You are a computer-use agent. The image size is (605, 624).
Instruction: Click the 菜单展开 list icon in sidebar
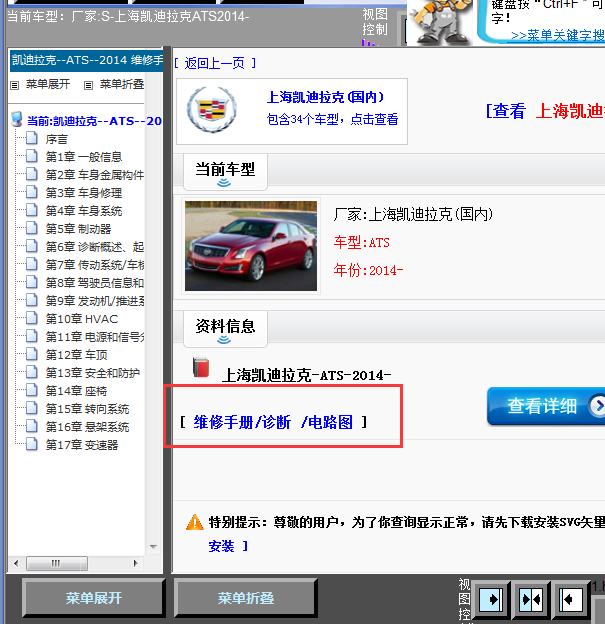click(15, 85)
